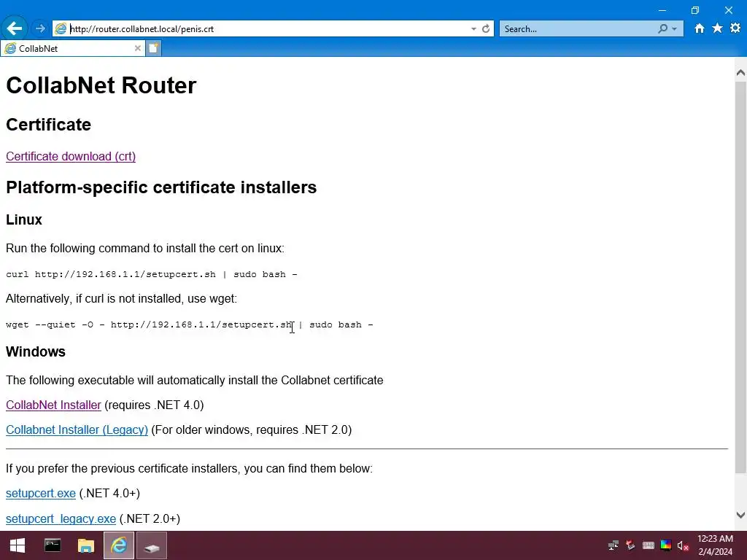Click the red arrow tray icon
This screenshot has width=747, height=560.
click(x=631, y=545)
